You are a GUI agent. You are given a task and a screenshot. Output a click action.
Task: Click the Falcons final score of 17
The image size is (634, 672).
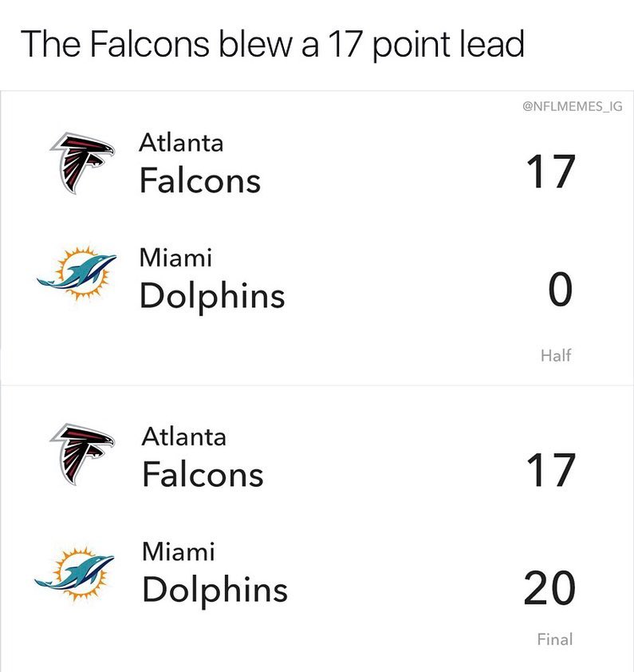coord(551,470)
